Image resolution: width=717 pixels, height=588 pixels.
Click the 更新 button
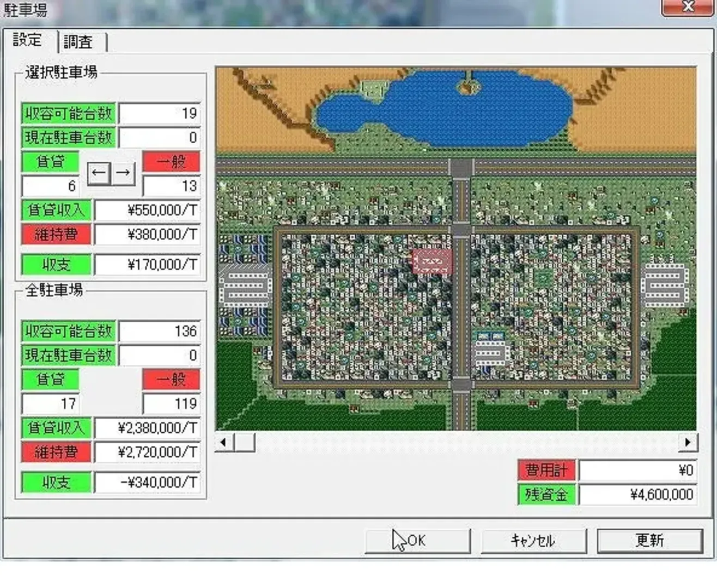[x=649, y=541]
